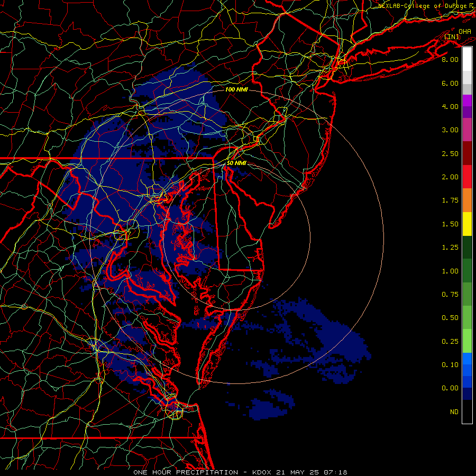Click the '0.50' legend value

[x=450, y=318]
